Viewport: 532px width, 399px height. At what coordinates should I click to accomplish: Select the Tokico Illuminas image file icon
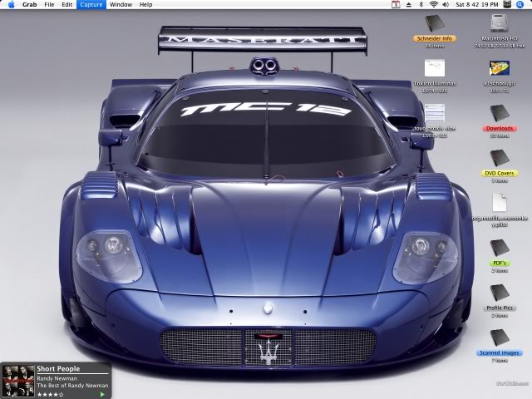coord(435,68)
